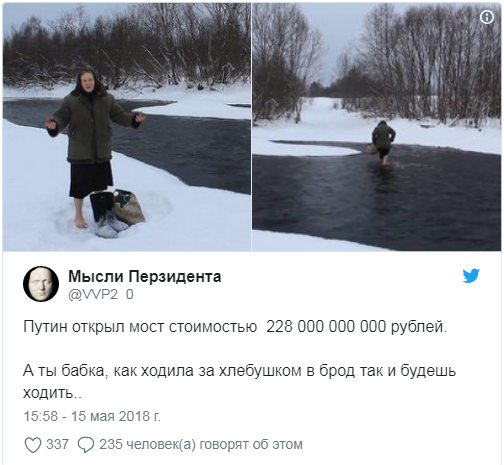The height and width of the screenshot is (465, 504).
Task: Like the tweet with the heart icon
Action: point(33,445)
